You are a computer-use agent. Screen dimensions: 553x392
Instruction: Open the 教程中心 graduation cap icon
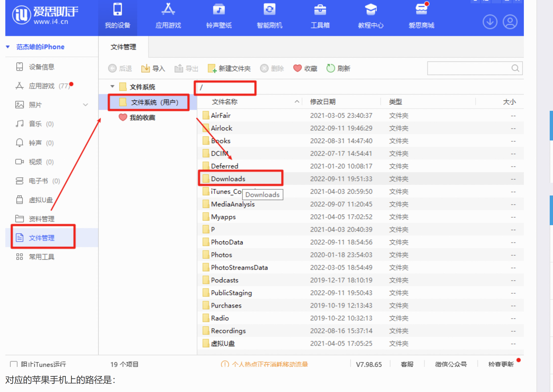point(371,10)
